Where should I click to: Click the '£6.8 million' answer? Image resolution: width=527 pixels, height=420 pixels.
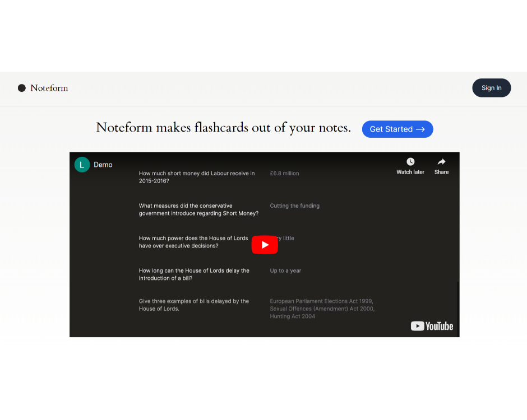coord(284,173)
